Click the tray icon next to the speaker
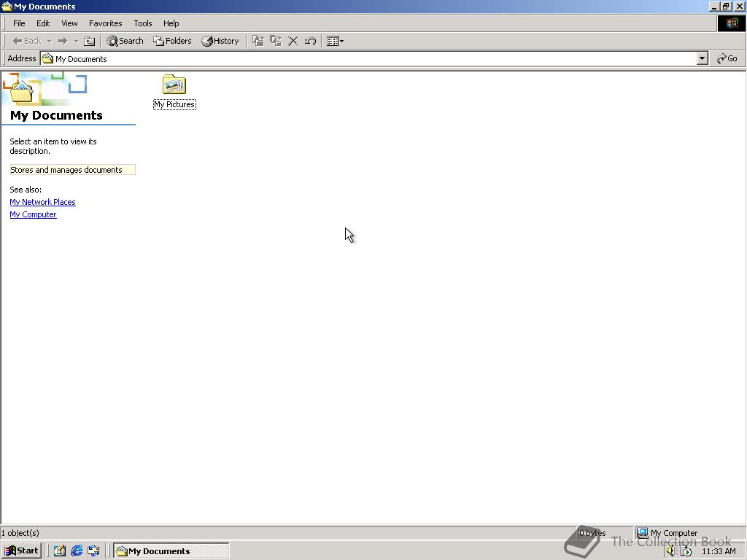The image size is (747, 560). click(686, 551)
